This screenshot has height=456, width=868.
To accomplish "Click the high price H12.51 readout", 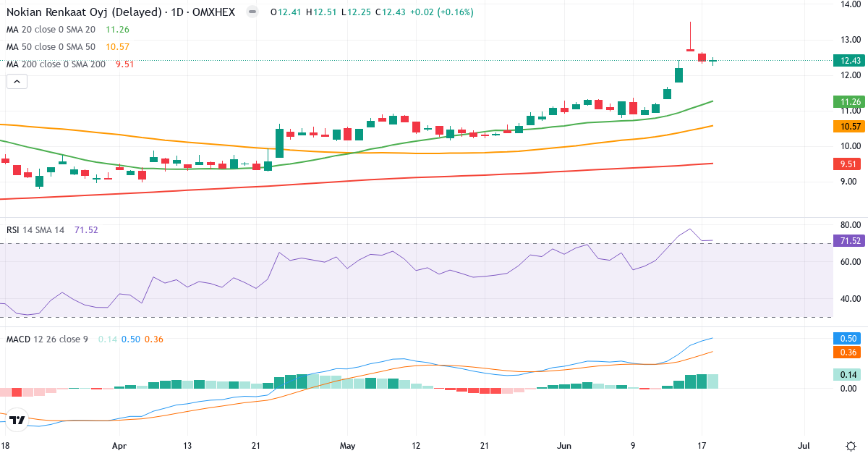I will (322, 12).
